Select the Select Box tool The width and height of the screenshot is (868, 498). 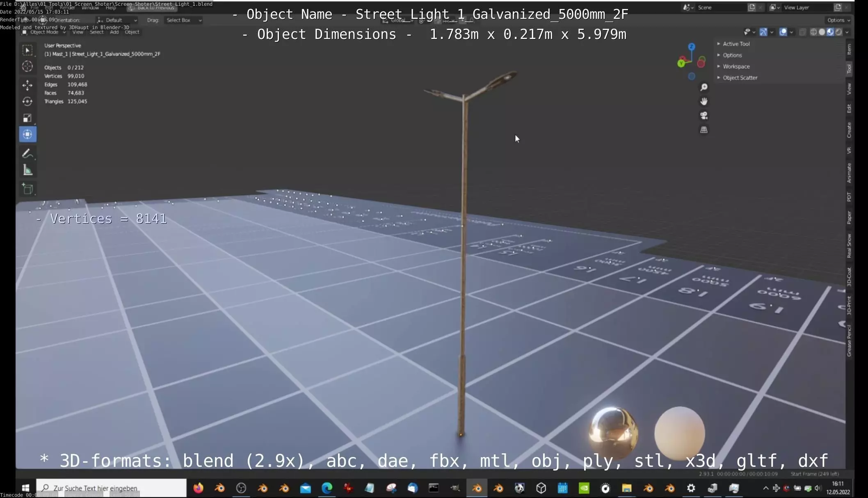tap(27, 50)
